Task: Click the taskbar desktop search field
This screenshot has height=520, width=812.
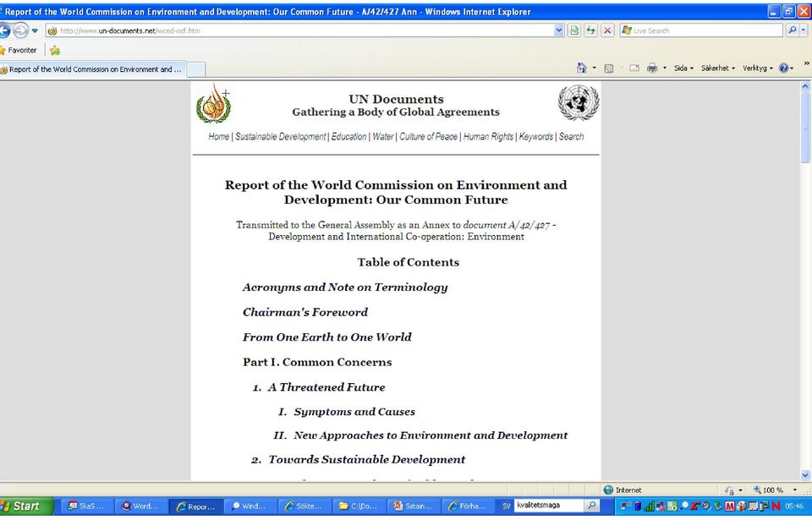Action: (549, 505)
